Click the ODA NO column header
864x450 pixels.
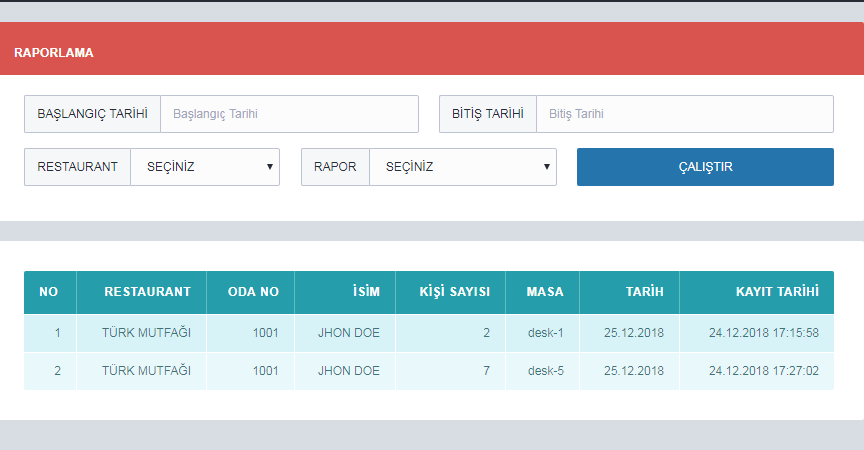pyautogui.click(x=251, y=292)
